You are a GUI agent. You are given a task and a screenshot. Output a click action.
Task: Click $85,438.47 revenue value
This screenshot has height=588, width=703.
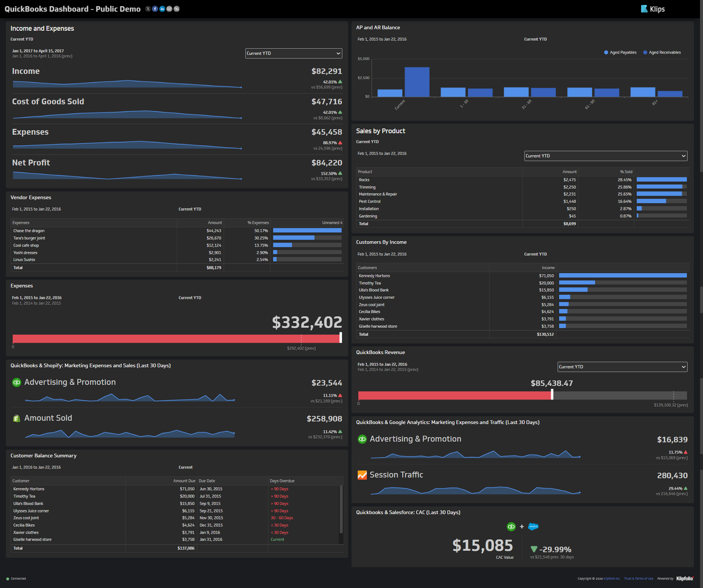click(x=552, y=383)
